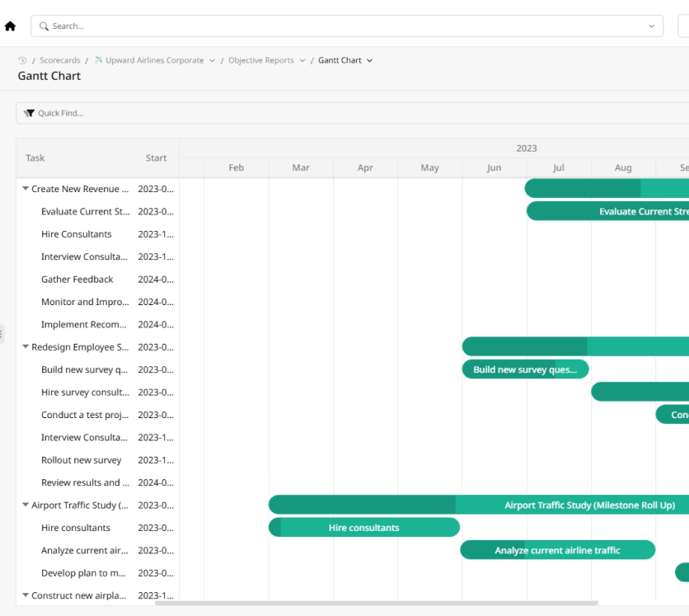Screen dimensions: 689x616
Task: Expand the Upward Airlines Corporate breadcrumb dropdown
Action: click(x=213, y=61)
